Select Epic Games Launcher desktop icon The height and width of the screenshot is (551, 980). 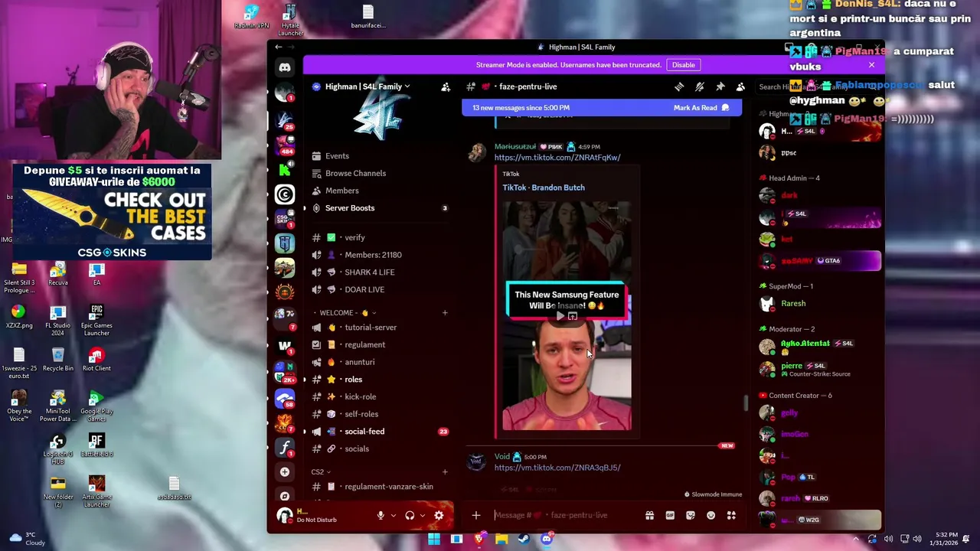96,320
